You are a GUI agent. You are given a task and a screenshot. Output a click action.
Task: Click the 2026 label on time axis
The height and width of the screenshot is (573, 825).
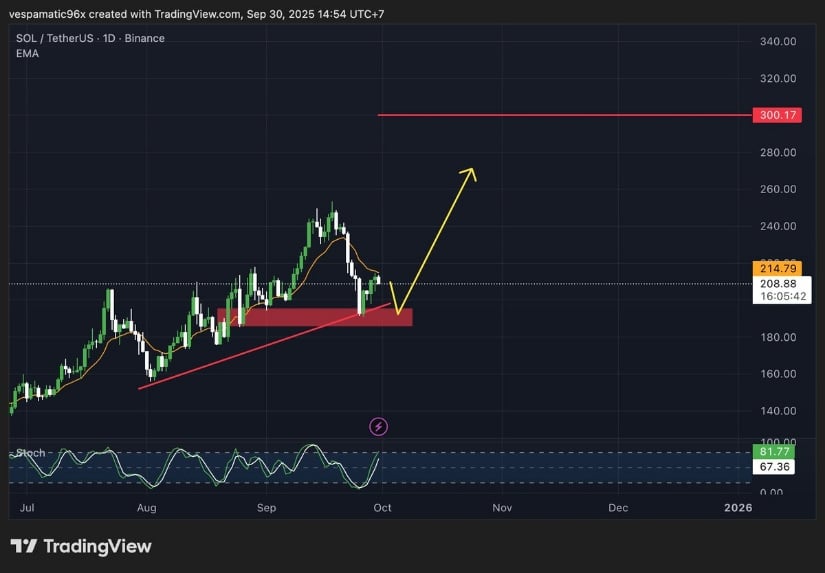[x=738, y=508]
